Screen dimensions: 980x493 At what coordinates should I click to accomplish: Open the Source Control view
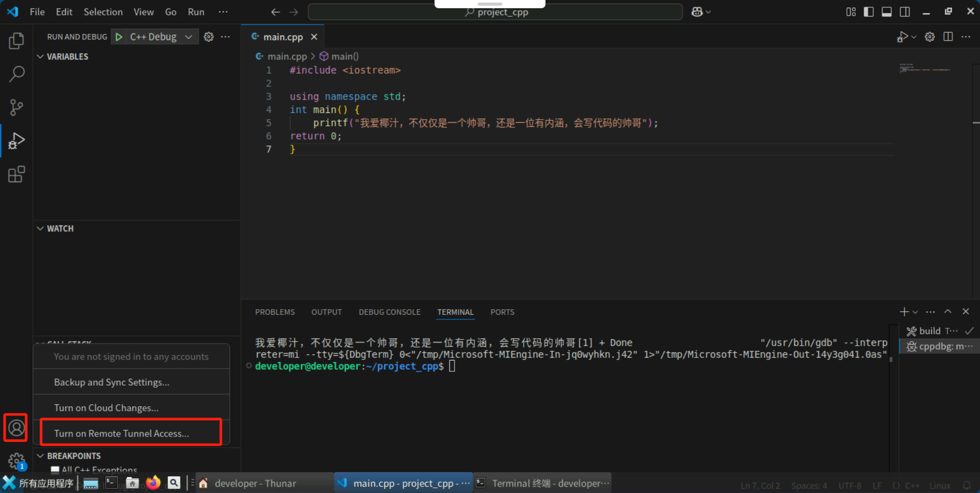point(16,107)
